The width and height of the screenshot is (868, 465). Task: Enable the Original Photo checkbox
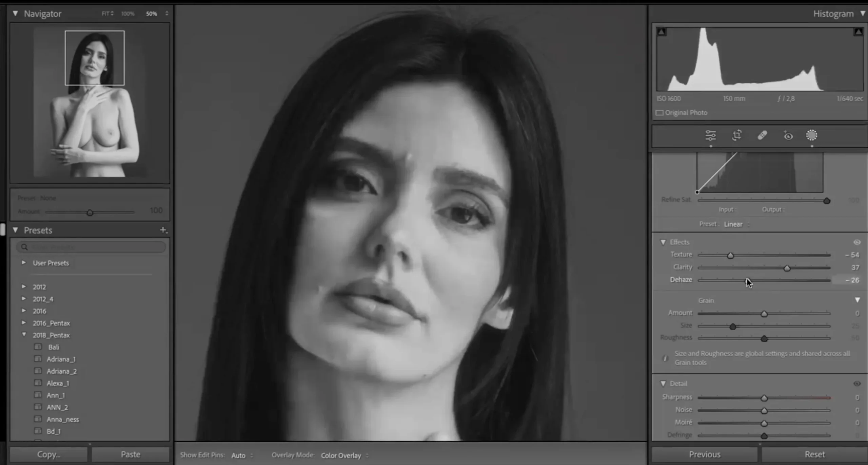(660, 112)
